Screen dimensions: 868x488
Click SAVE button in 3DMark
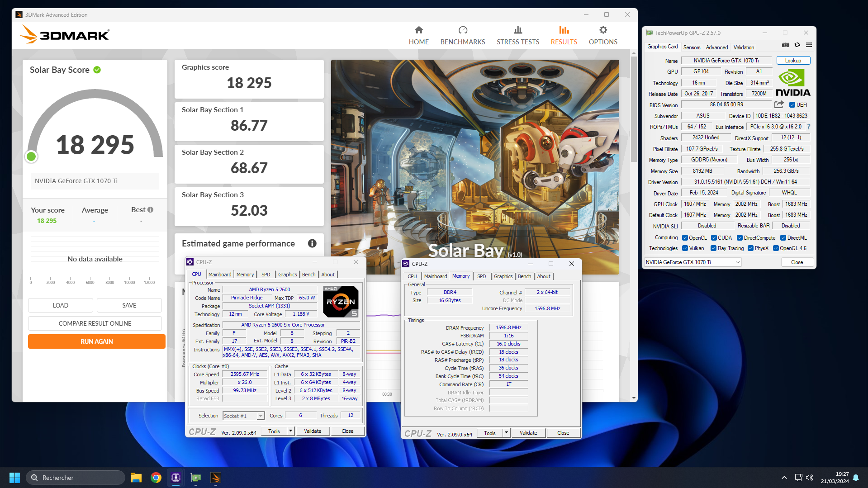pyautogui.click(x=129, y=305)
